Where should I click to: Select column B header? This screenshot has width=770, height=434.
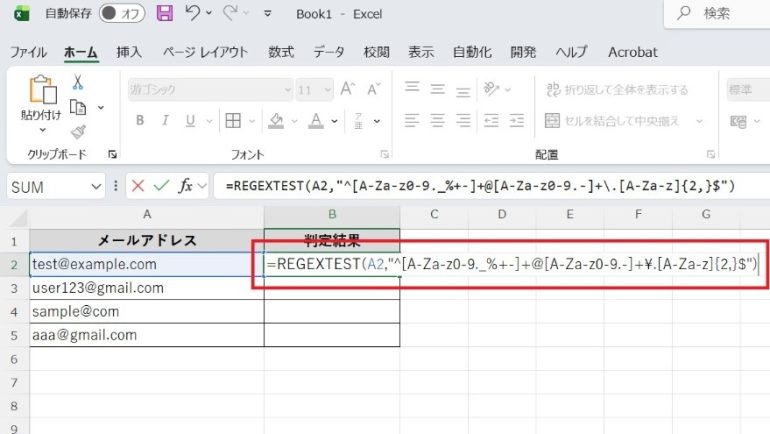tap(332, 215)
